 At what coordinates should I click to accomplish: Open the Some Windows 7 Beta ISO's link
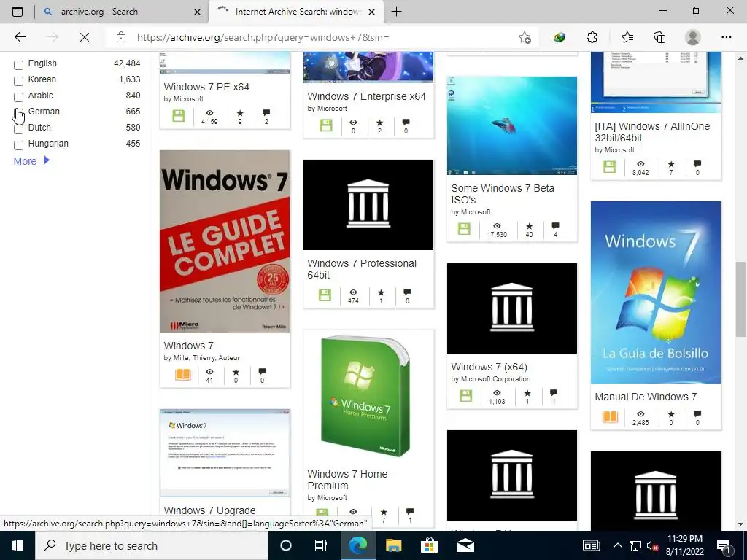pos(503,194)
